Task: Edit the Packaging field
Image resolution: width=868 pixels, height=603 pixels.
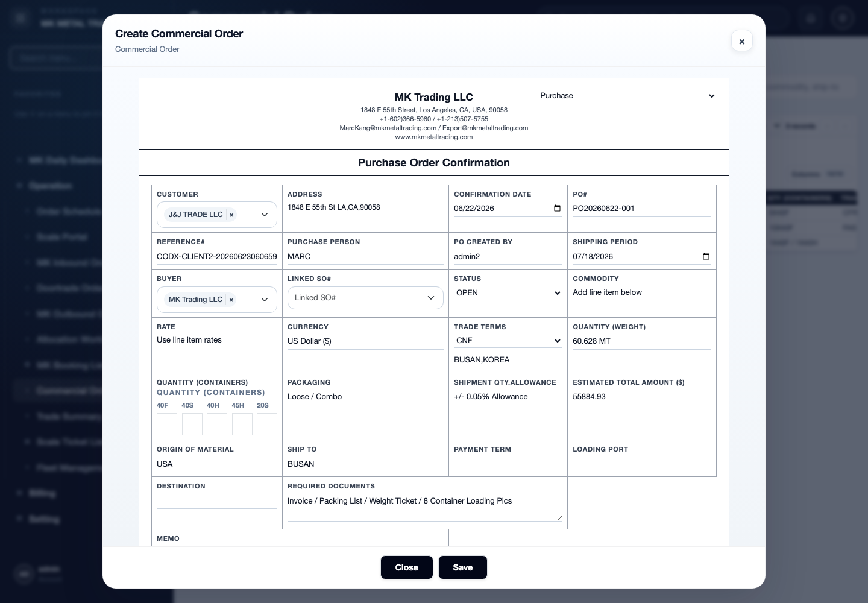Action: click(365, 397)
